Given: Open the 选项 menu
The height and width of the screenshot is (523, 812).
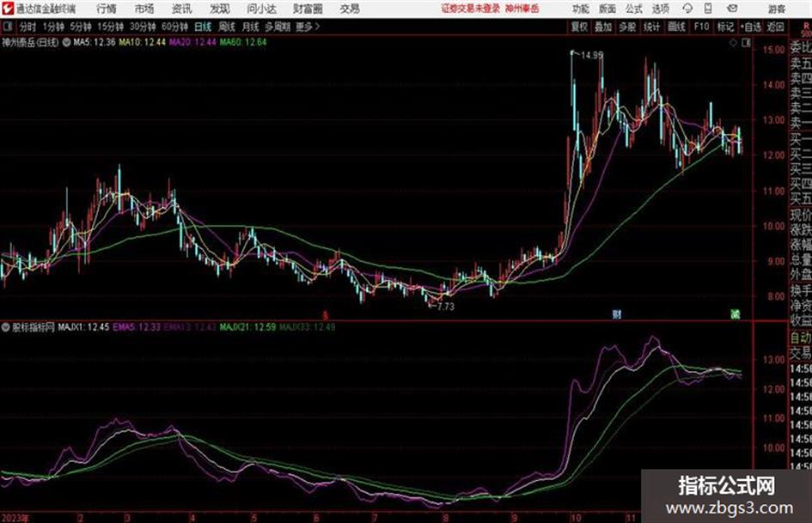Looking at the screenshot, I should point(661,9).
